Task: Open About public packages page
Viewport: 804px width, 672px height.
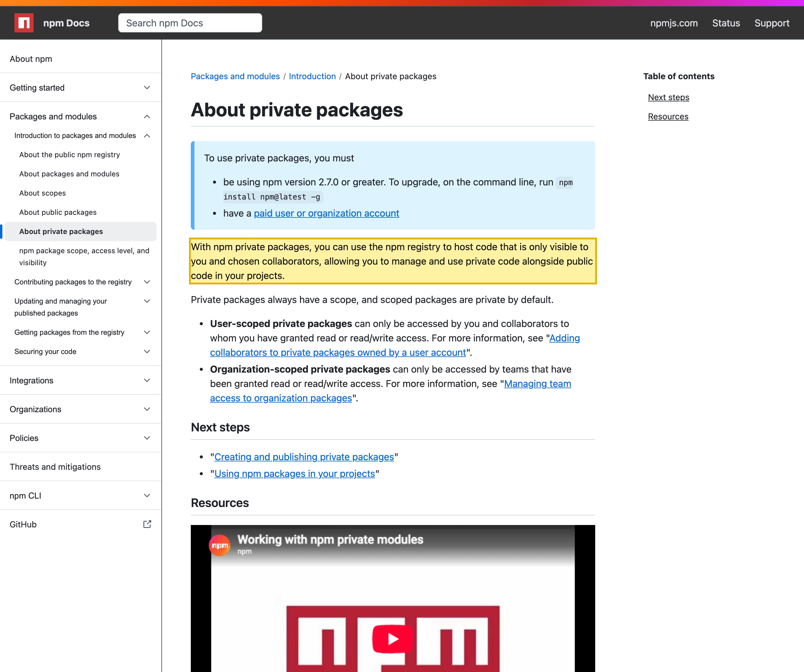Action: pyautogui.click(x=58, y=212)
